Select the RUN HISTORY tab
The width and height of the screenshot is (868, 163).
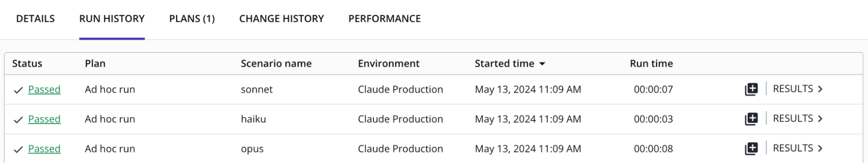pos(112,19)
